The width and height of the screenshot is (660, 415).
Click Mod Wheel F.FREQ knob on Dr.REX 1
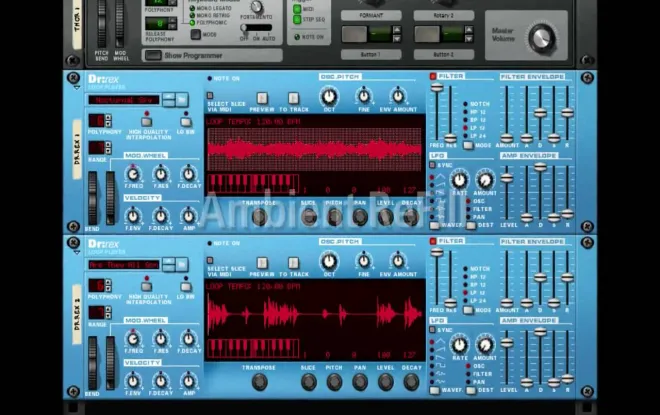click(x=133, y=174)
